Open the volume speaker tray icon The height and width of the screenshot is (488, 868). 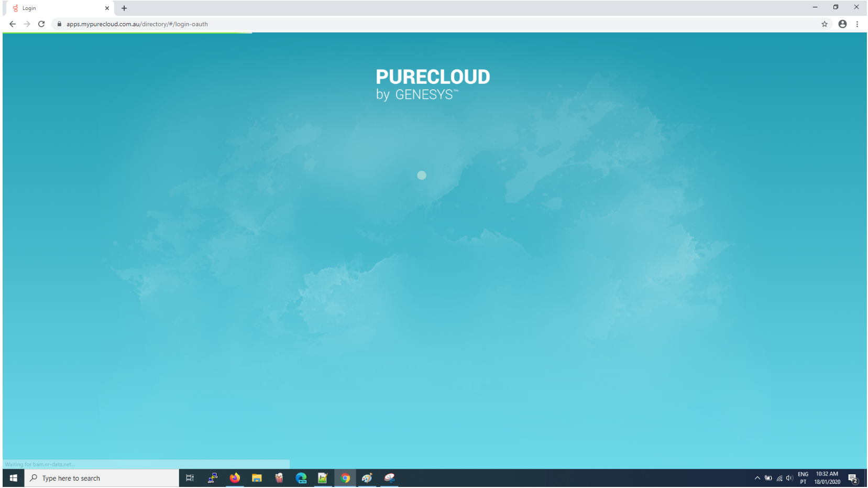point(789,478)
